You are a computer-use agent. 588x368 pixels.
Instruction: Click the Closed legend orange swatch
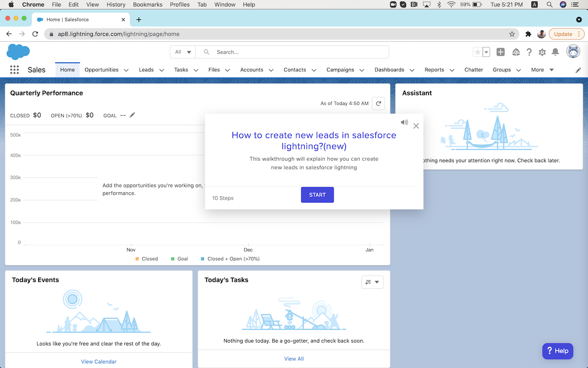click(x=137, y=259)
